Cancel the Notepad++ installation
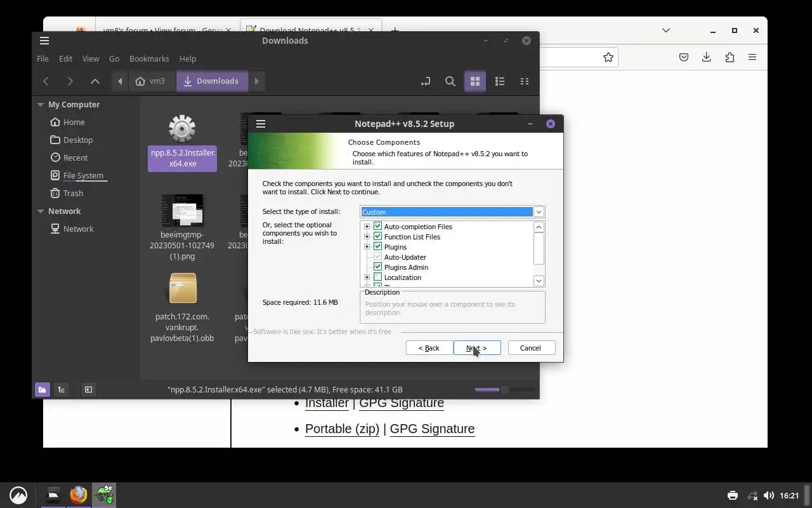This screenshot has width=812, height=508. (x=530, y=348)
